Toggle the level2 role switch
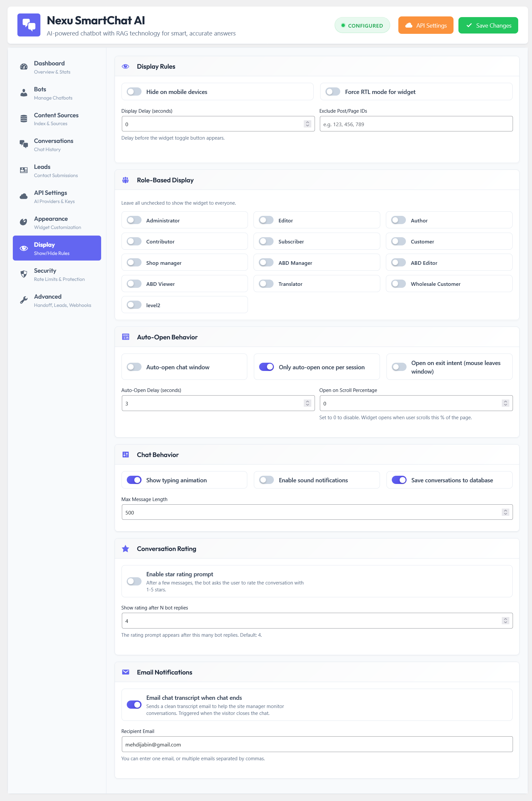This screenshot has width=532, height=801. [x=134, y=305]
